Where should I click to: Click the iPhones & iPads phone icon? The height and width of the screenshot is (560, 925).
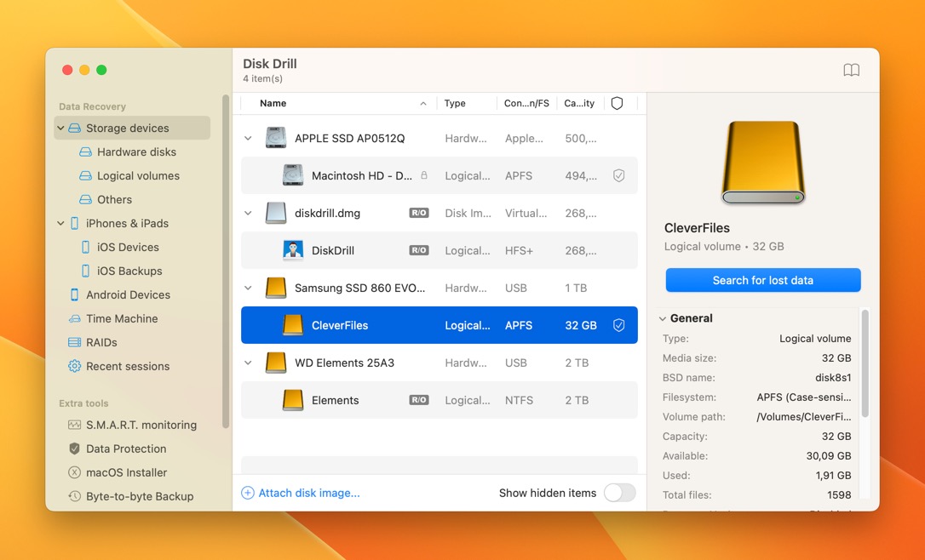pos(74,224)
